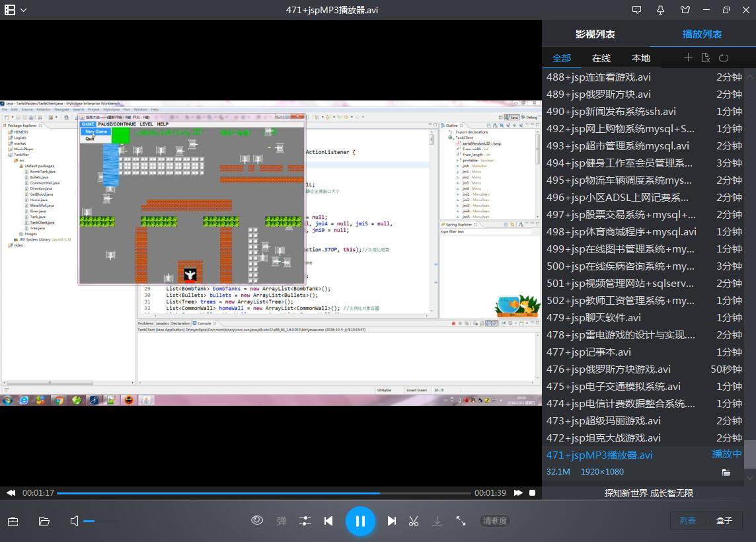
Task: Click the playlist scroll-up arrow
Action: click(750, 76)
